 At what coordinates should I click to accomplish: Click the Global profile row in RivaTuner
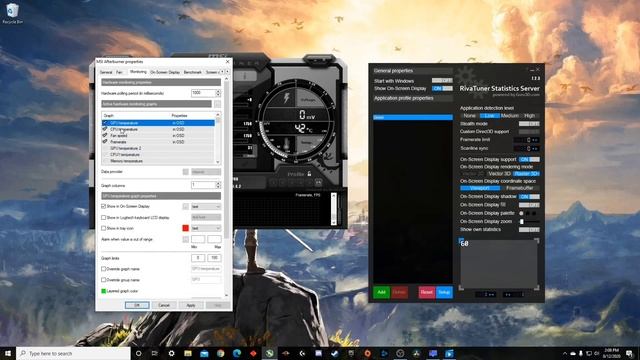coord(413,118)
